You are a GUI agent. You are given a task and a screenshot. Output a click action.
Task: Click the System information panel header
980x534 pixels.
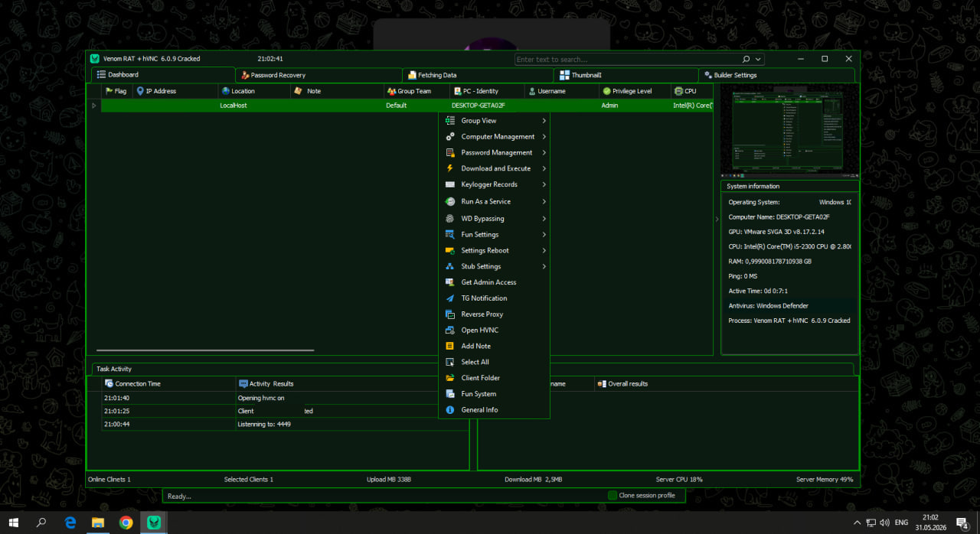[789, 186]
